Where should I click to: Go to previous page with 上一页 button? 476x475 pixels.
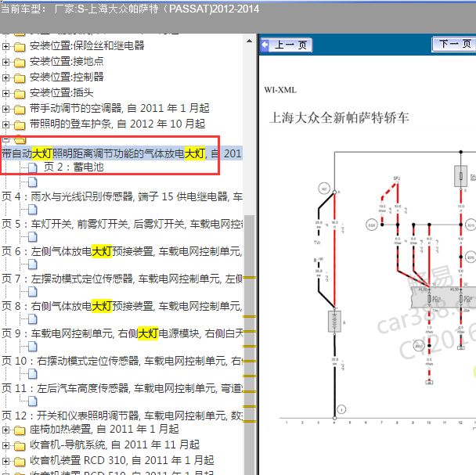287,45
